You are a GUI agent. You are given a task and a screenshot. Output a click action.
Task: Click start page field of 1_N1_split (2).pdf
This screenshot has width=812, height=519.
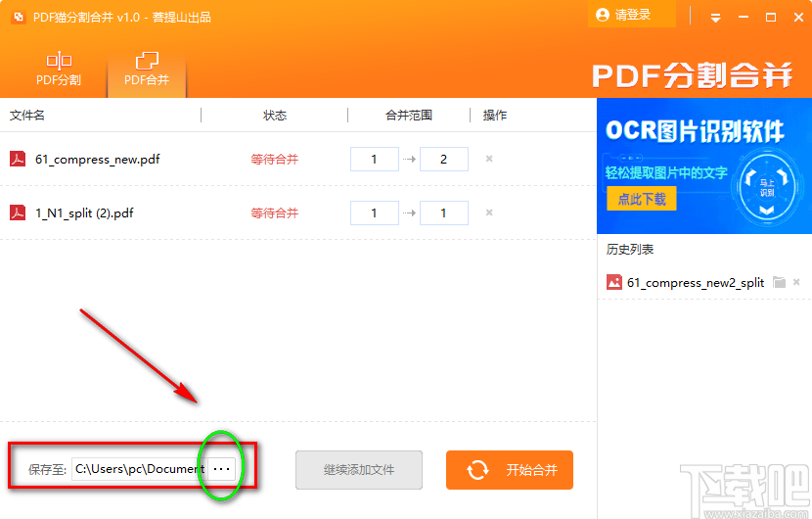click(x=375, y=212)
